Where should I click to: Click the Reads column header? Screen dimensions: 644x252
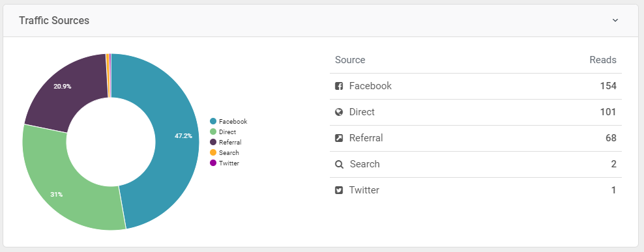tap(603, 60)
